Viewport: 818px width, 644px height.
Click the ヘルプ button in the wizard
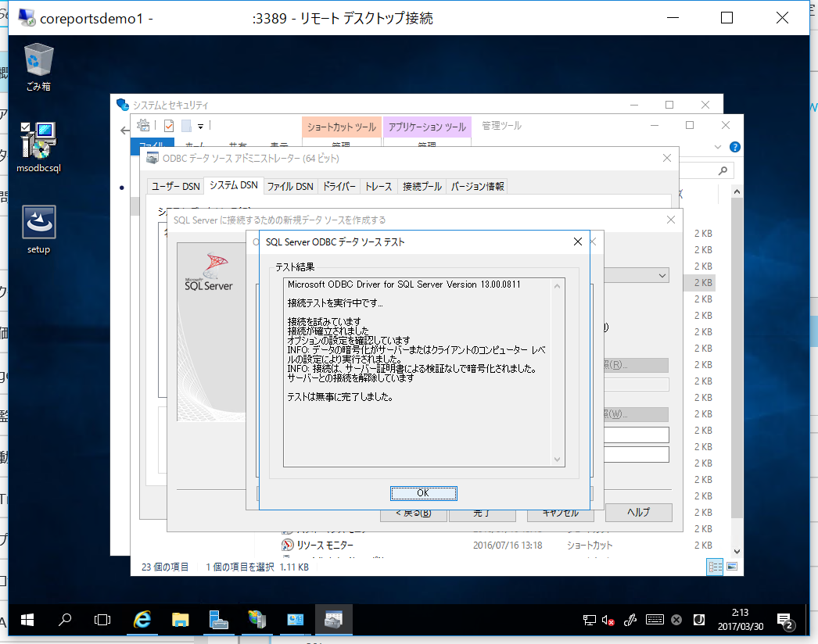tap(639, 512)
